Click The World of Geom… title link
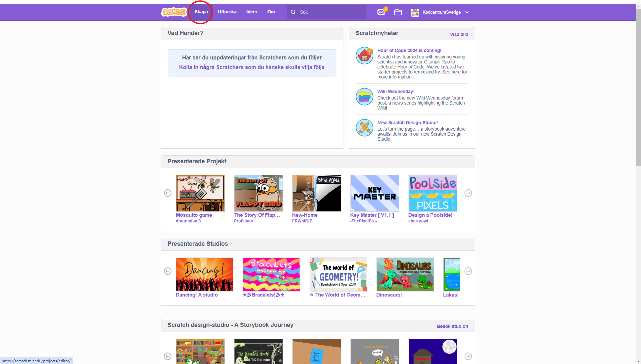Screen dimensions: 641x364 pyautogui.click(x=337, y=295)
